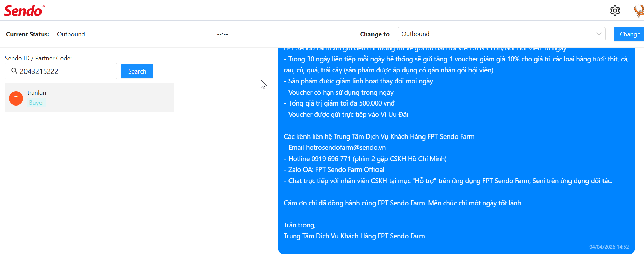Viewport: 644px width, 259px height.
Task: Click the dropdown chevron arrow next to Outbound
Action: coord(599,34)
